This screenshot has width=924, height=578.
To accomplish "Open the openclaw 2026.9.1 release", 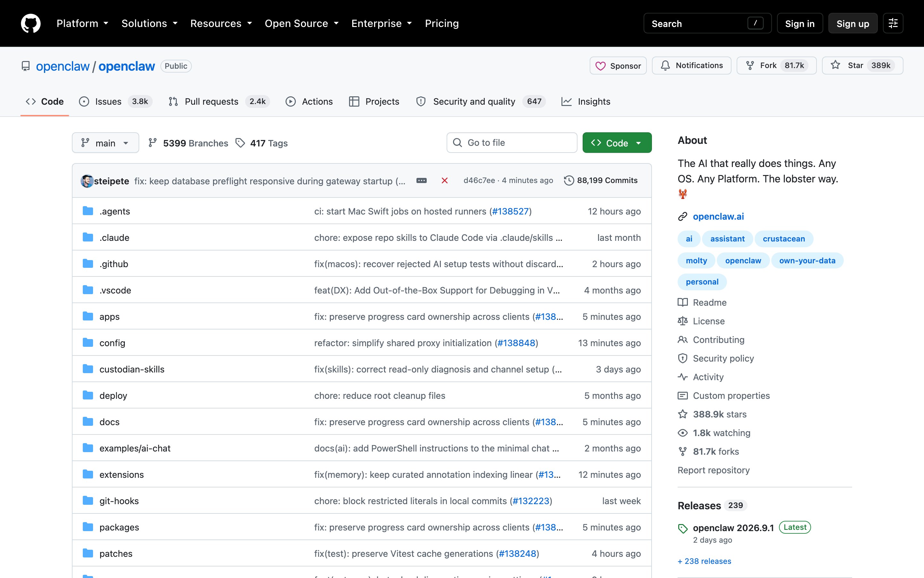I will tap(733, 528).
